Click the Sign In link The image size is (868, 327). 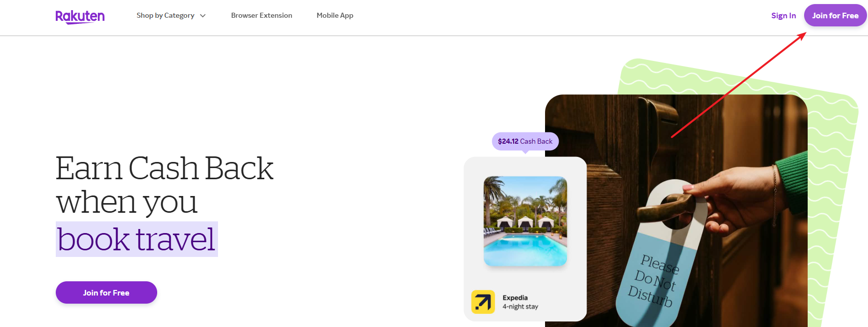pos(783,16)
